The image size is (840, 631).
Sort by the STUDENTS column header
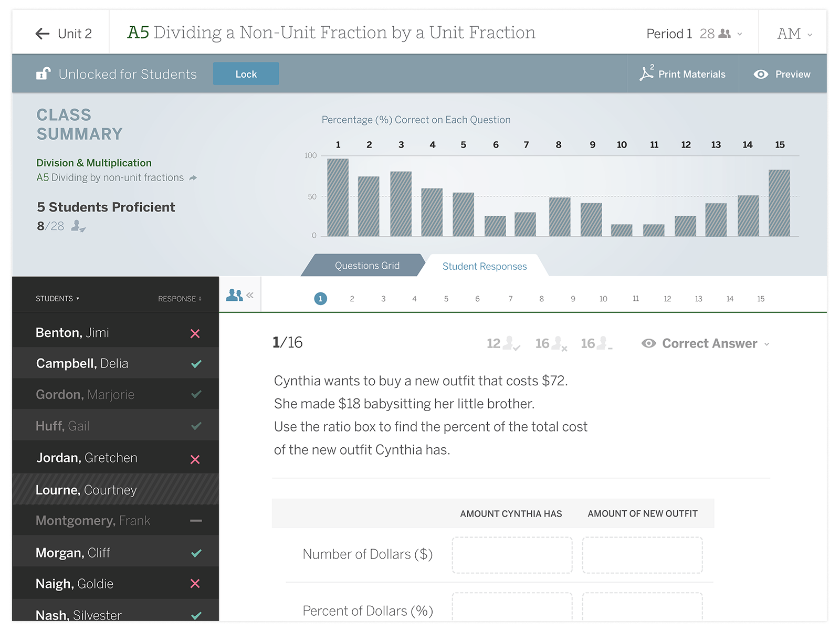(x=57, y=299)
